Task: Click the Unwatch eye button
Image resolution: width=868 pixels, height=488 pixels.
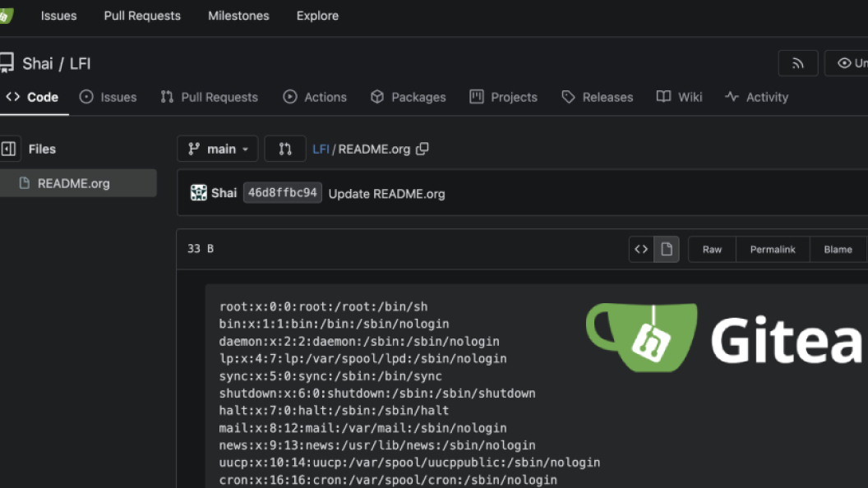Action: pyautogui.click(x=847, y=63)
